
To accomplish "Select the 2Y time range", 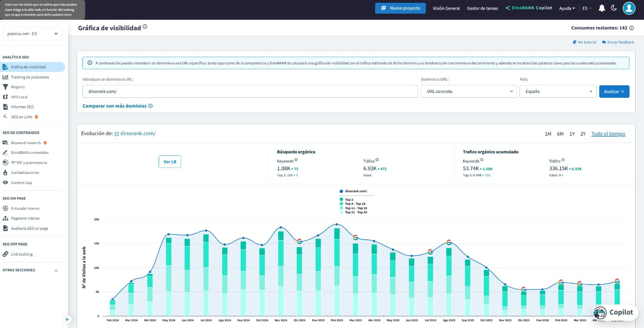I will (583, 134).
